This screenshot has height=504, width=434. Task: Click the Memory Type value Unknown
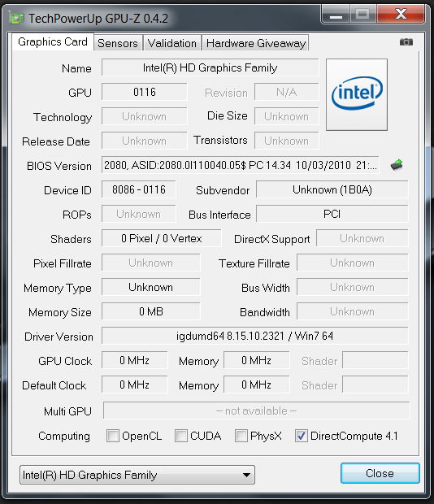click(151, 287)
